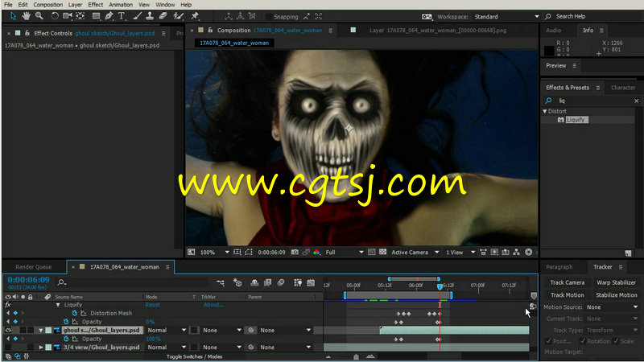
Task: Expand the 3/4 view/Ghoul_layers.psd layer
Action: point(41,348)
